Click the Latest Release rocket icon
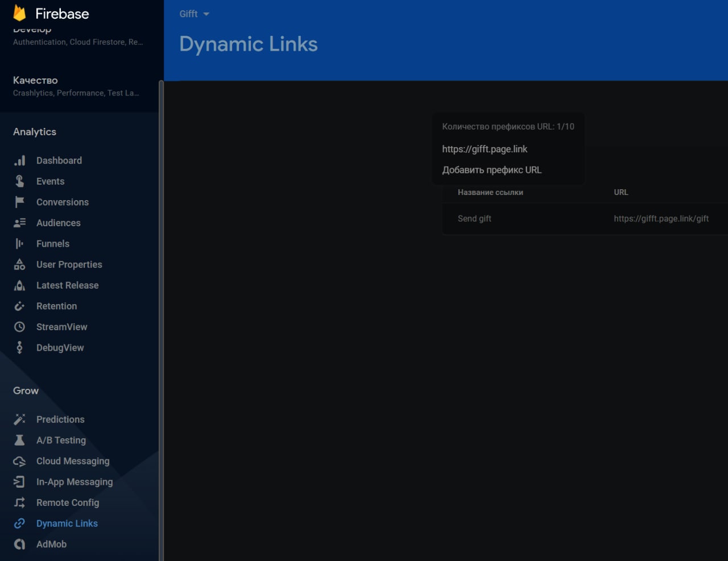 [x=19, y=285]
